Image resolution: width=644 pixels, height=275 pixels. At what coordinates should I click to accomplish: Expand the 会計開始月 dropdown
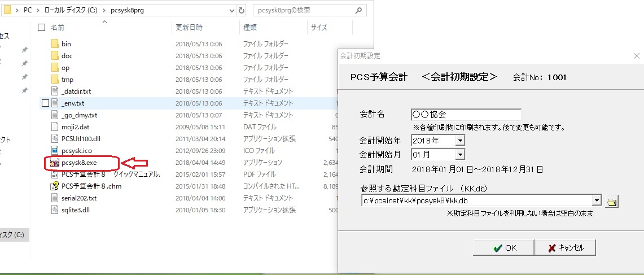point(460,154)
